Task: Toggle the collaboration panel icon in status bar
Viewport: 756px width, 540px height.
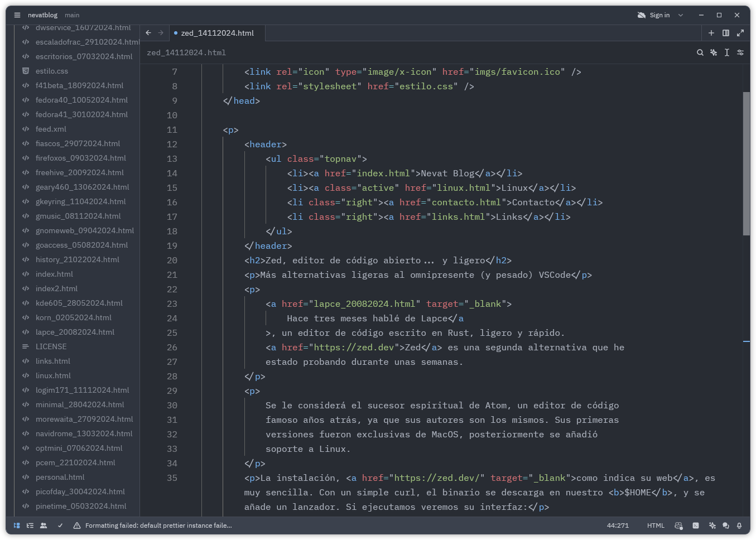Action: pos(44,525)
